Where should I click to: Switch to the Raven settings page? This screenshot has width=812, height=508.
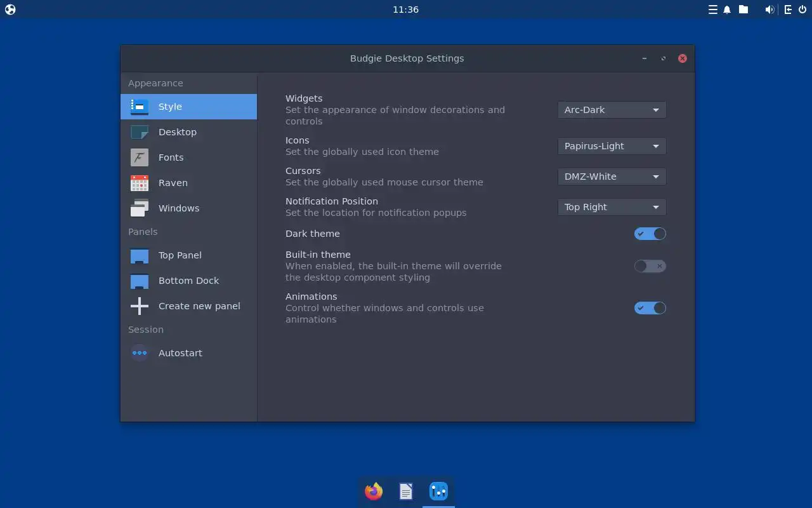tap(188, 183)
